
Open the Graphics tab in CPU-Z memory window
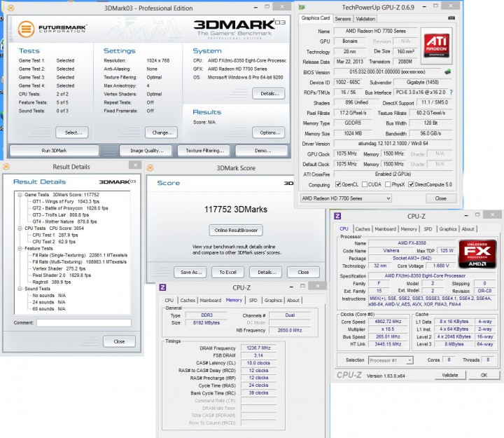pyautogui.click(x=273, y=300)
